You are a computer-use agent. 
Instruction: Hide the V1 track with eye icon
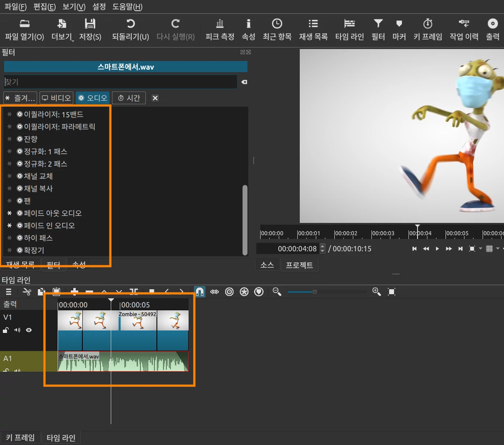point(29,330)
